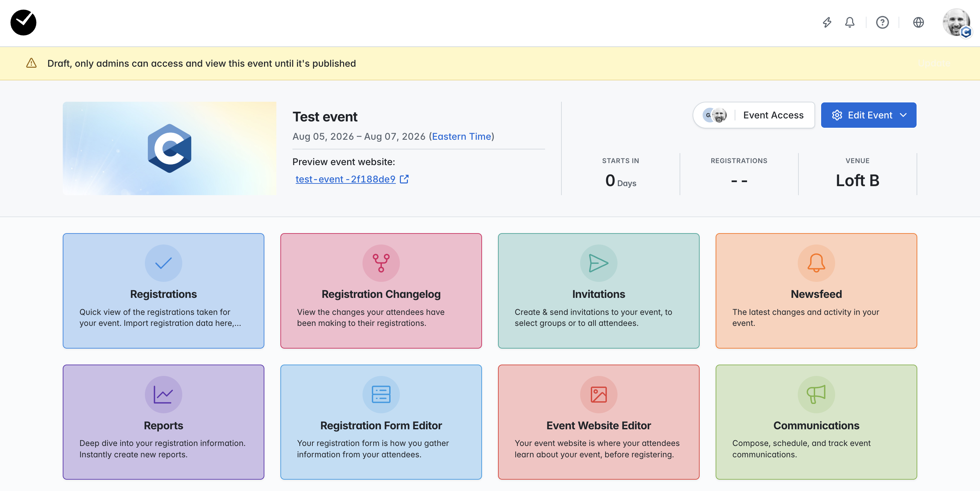Click the black checkmark logo
The height and width of the screenshot is (491, 980).
(23, 22)
